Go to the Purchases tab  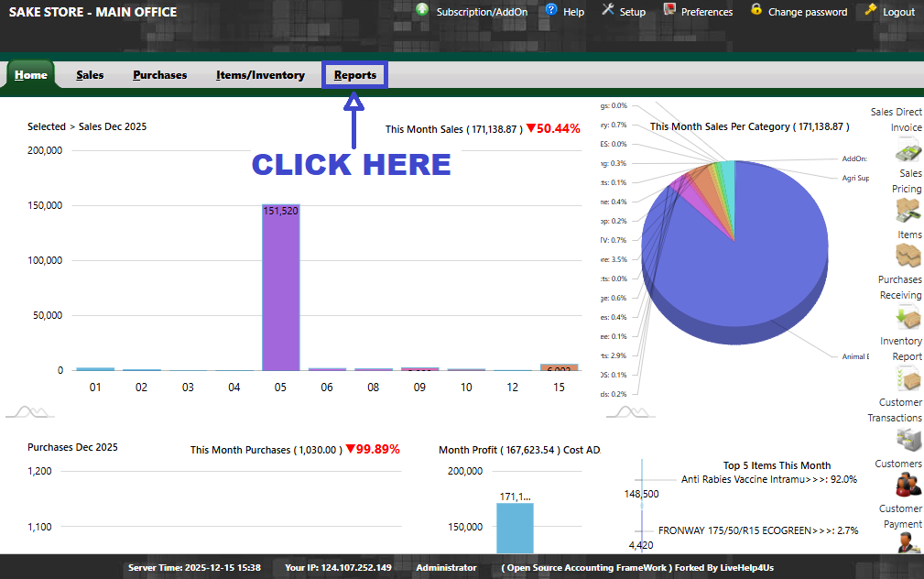(159, 75)
